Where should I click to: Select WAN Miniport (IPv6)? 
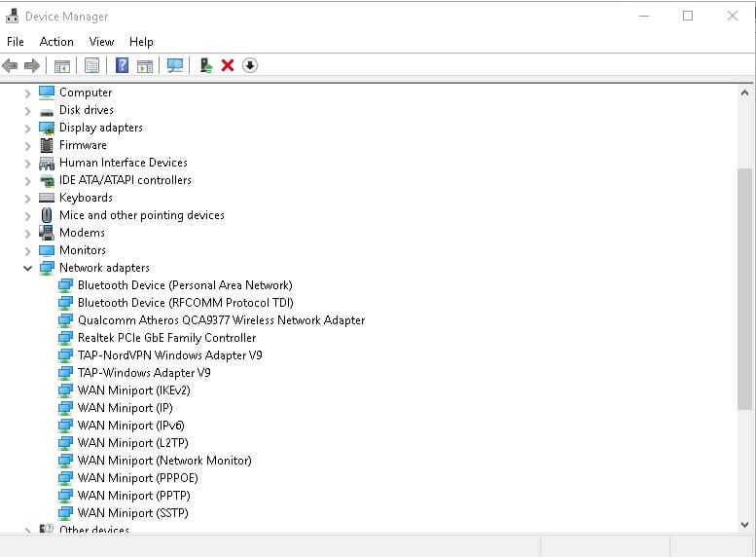pos(130,426)
